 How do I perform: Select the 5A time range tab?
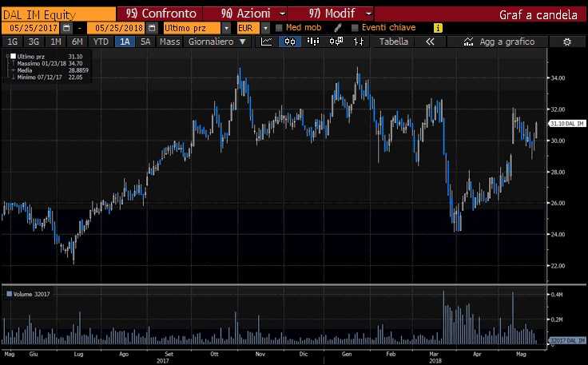[x=145, y=42]
